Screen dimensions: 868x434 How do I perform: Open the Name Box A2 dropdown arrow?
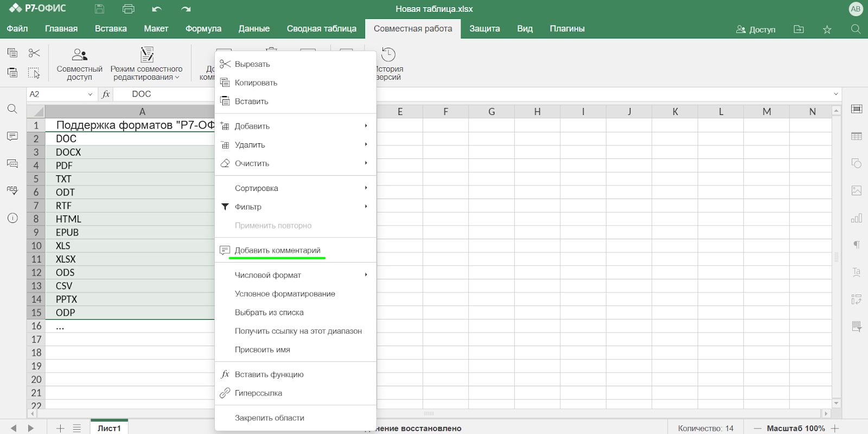tap(90, 94)
